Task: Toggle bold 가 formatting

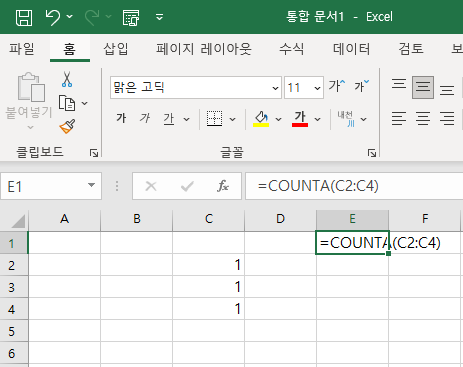Action: tap(121, 118)
